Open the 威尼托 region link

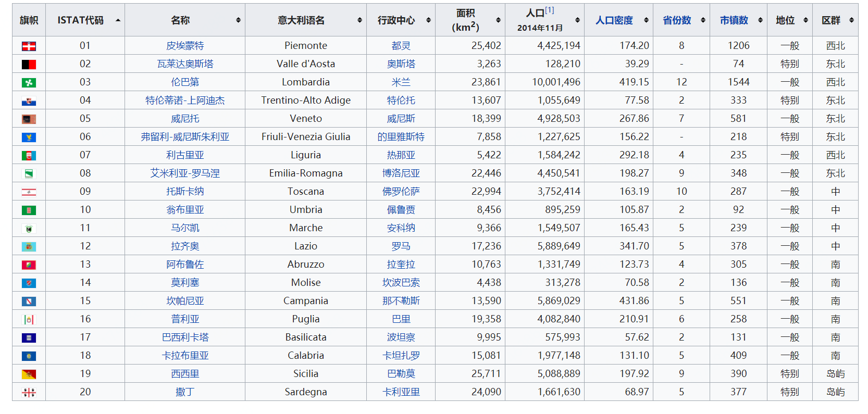(185, 119)
